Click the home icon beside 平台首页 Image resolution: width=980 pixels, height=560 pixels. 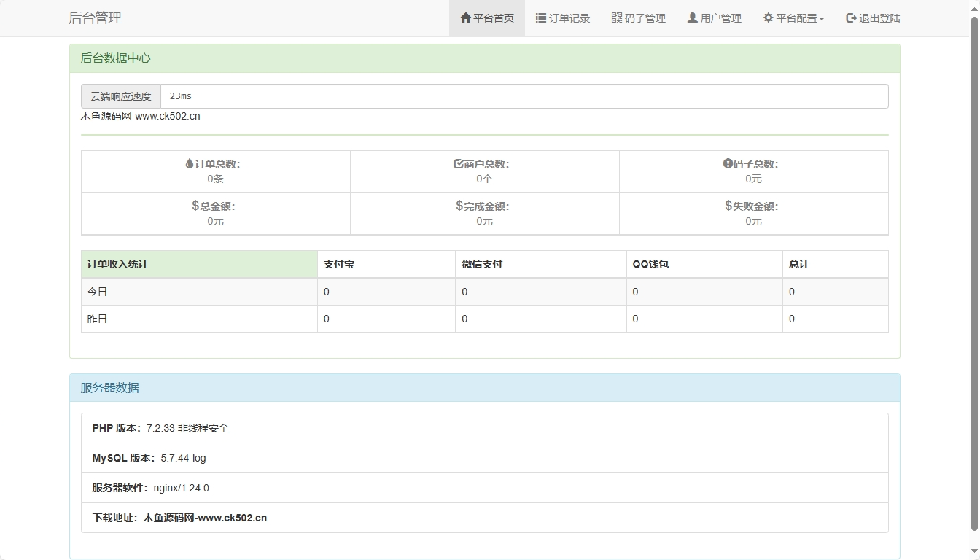coord(466,18)
